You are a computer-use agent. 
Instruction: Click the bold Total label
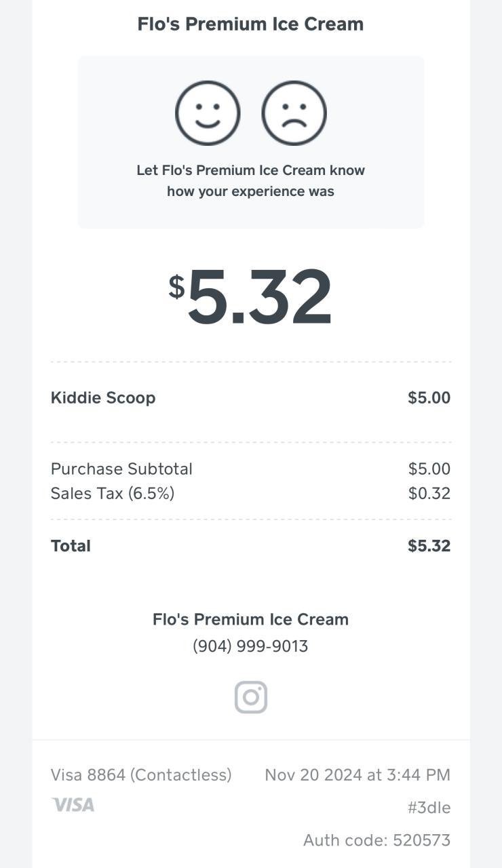(x=71, y=546)
